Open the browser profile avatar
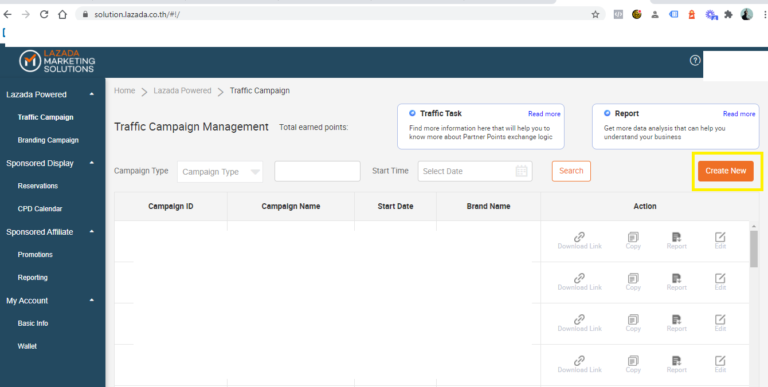768x387 pixels. click(x=746, y=14)
